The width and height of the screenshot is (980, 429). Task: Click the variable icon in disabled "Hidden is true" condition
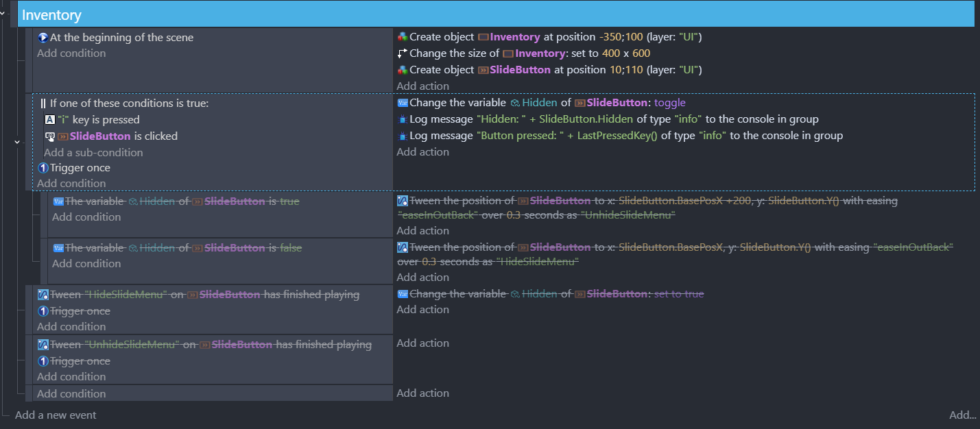pos(58,201)
